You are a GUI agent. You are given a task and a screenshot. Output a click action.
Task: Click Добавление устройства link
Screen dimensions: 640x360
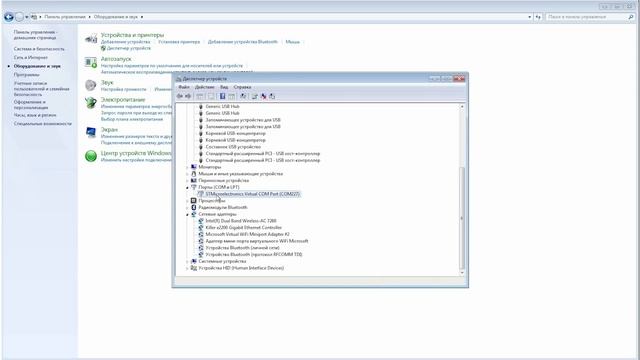tap(125, 42)
